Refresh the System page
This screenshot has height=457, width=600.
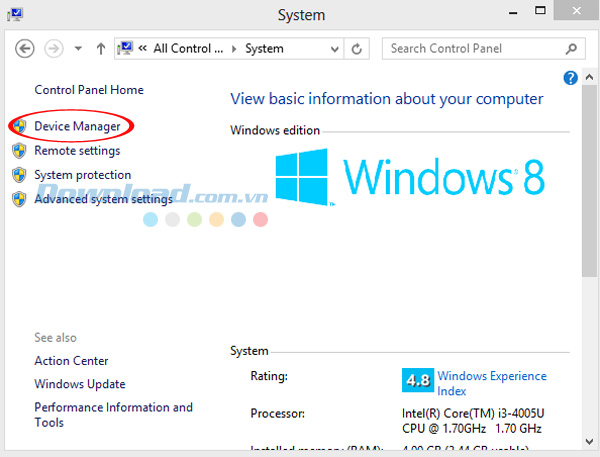[357, 49]
